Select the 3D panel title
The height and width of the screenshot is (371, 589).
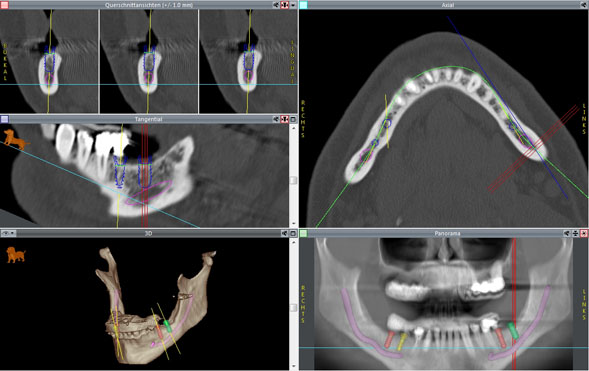[x=148, y=233]
